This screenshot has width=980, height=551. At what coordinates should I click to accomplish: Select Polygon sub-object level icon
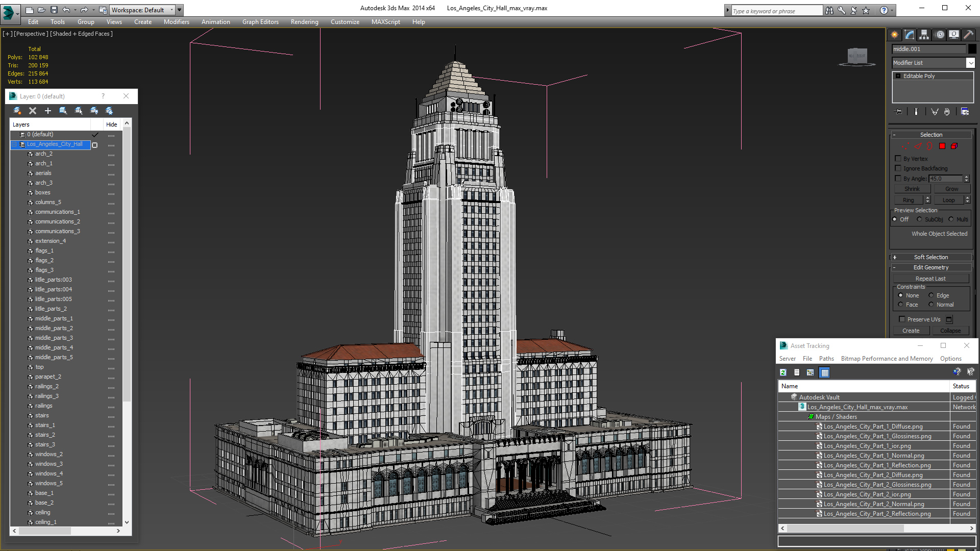[x=942, y=146]
